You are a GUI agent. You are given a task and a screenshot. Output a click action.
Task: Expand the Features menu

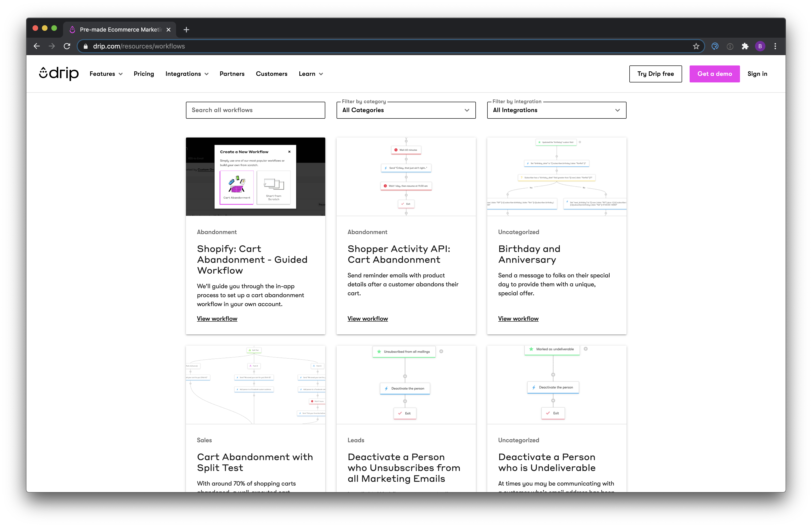106,74
